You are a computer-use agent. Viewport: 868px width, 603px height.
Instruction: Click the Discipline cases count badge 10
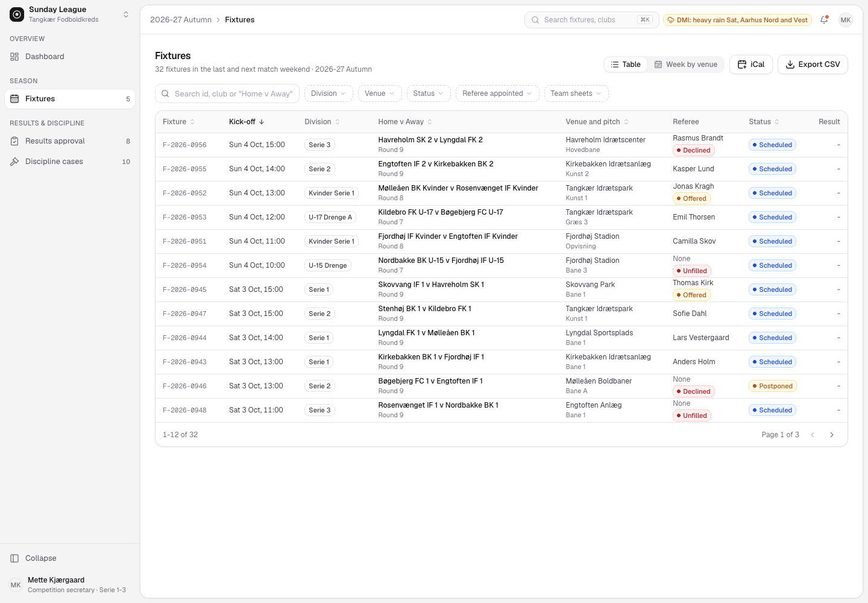126,162
